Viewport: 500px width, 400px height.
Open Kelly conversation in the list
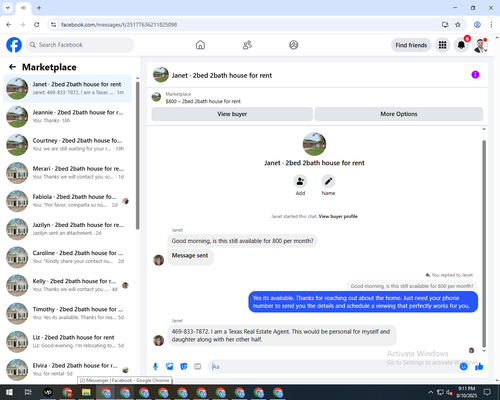click(x=67, y=285)
